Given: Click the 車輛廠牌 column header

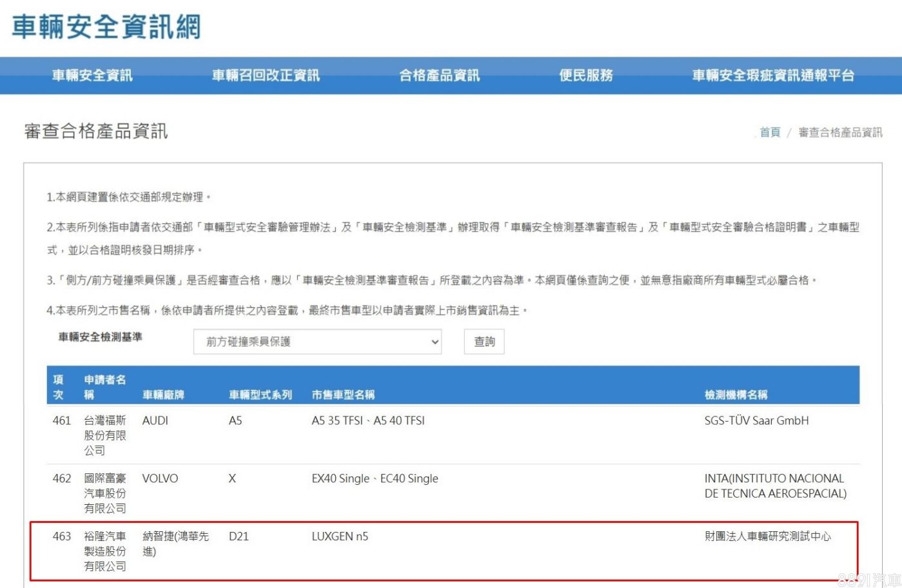Looking at the screenshot, I should 163,395.
